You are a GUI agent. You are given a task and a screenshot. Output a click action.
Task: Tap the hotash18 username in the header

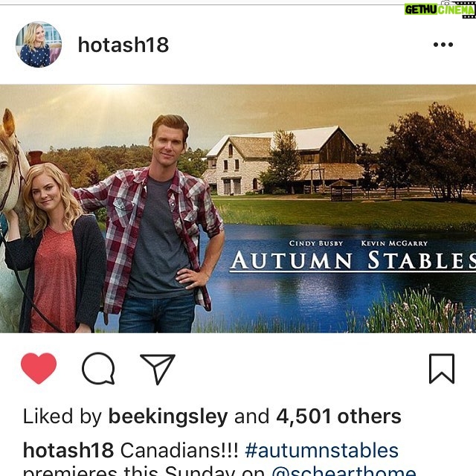(x=123, y=45)
